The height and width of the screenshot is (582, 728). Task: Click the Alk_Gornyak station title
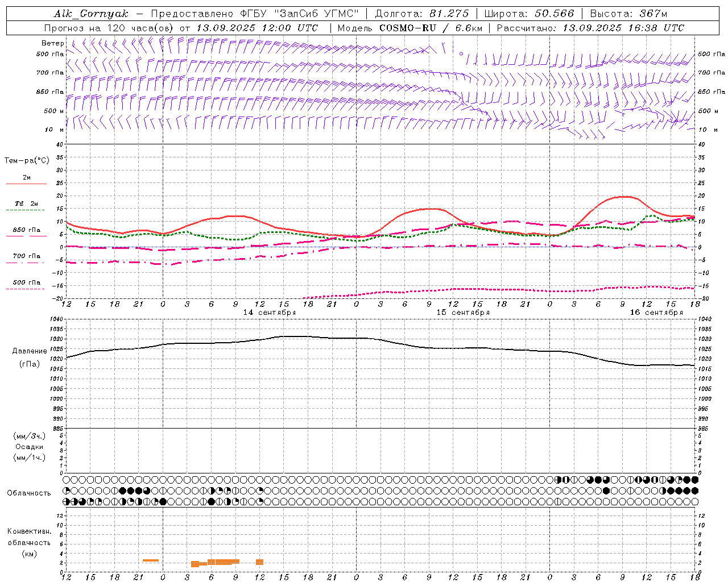[91, 14]
